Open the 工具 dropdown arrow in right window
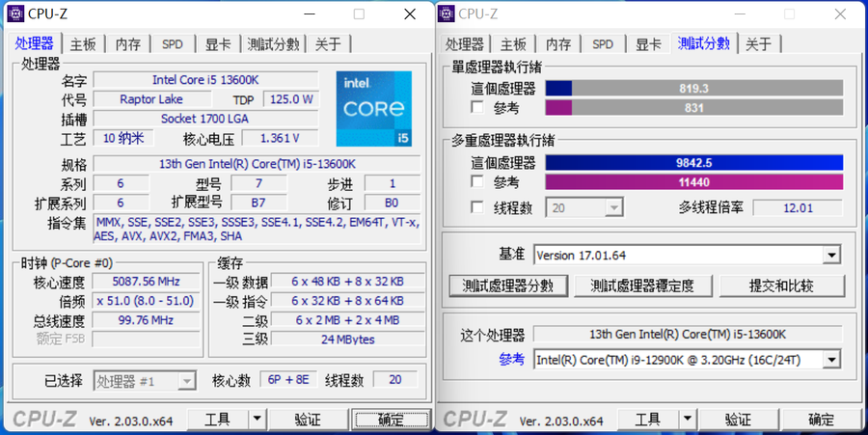This screenshot has width=868, height=435. click(x=688, y=420)
